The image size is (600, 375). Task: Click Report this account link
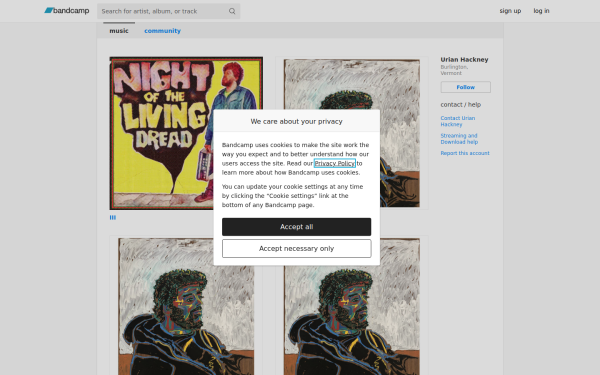(x=465, y=153)
